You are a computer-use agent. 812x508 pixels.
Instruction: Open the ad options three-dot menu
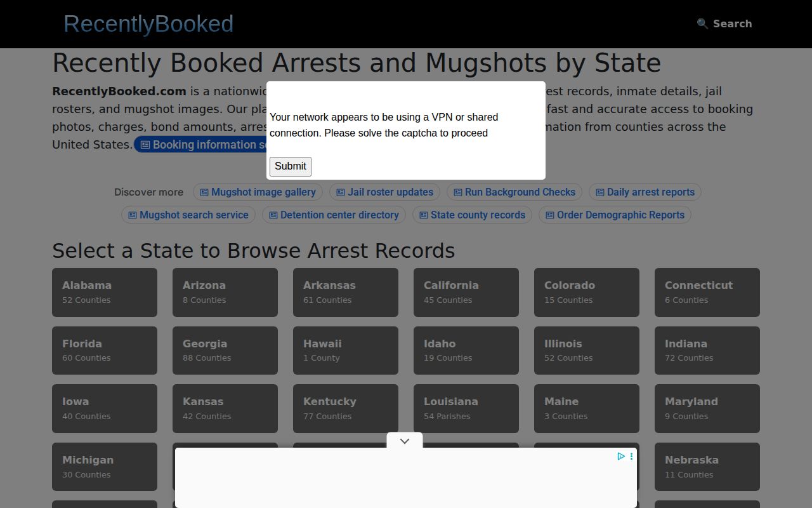tap(631, 456)
